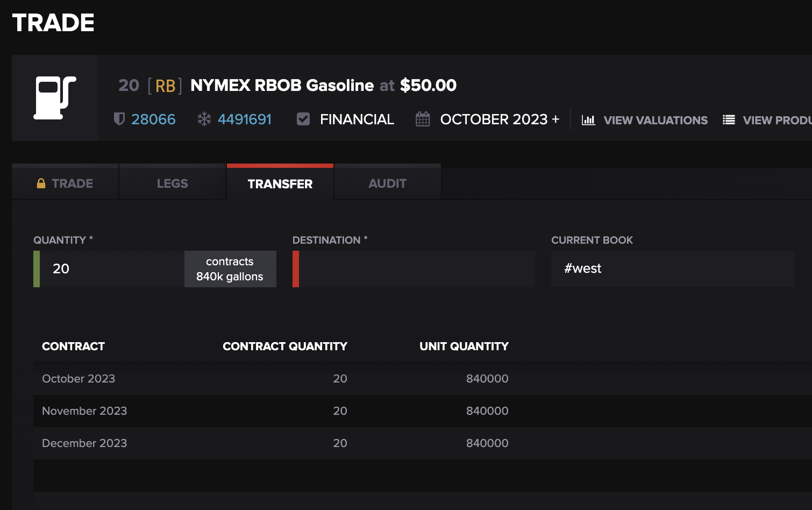
Task: Select the November 2023 contract row
Action: click(x=84, y=411)
